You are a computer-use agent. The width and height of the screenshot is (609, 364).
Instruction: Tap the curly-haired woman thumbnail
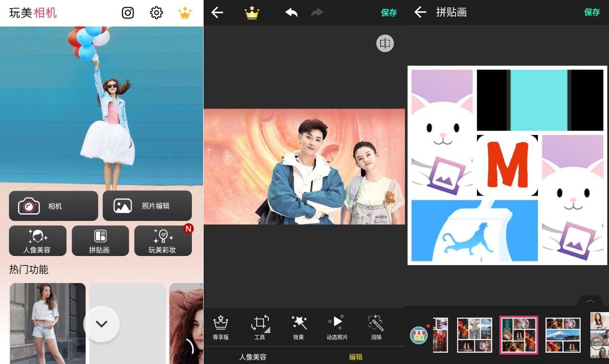click(x=186, y=323)
